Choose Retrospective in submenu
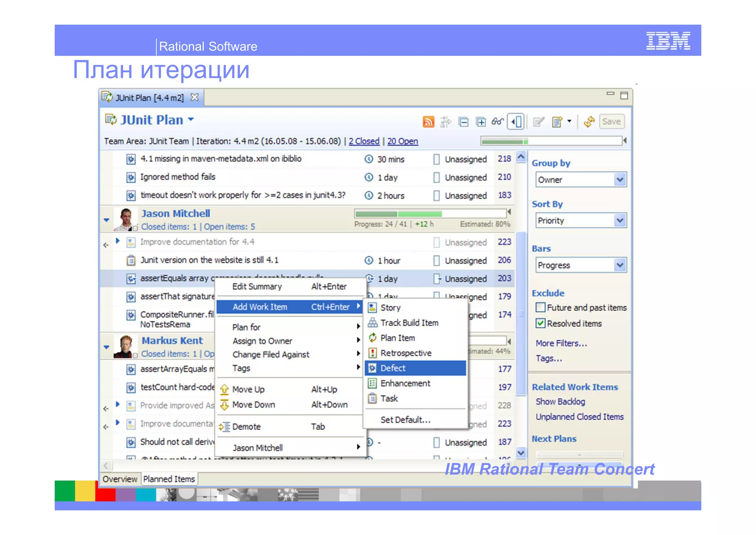Image resolution: width=756 pixels, height=535 pixels. pyautogui.click(x=416, y=353)
